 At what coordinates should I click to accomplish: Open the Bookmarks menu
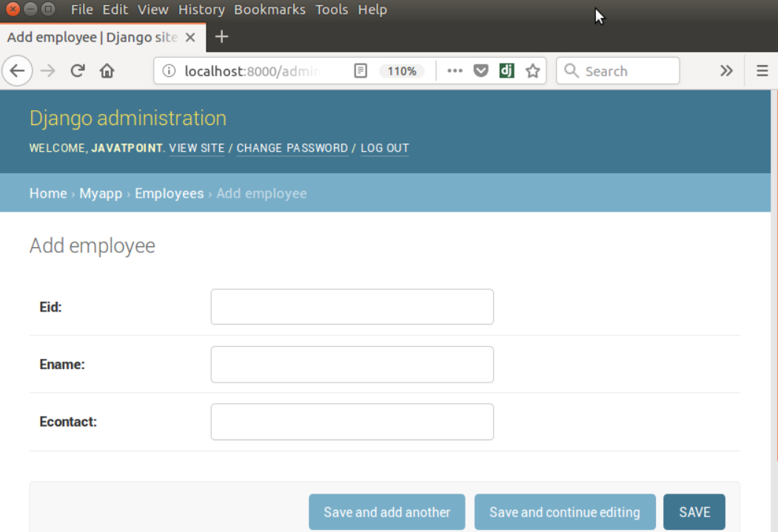coord(269,10)
